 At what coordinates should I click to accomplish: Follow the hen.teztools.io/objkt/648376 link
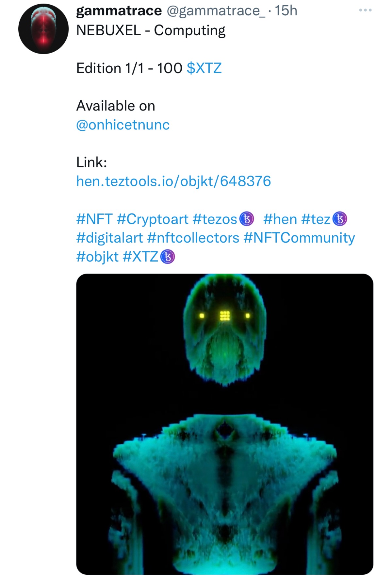click(173, 181)
